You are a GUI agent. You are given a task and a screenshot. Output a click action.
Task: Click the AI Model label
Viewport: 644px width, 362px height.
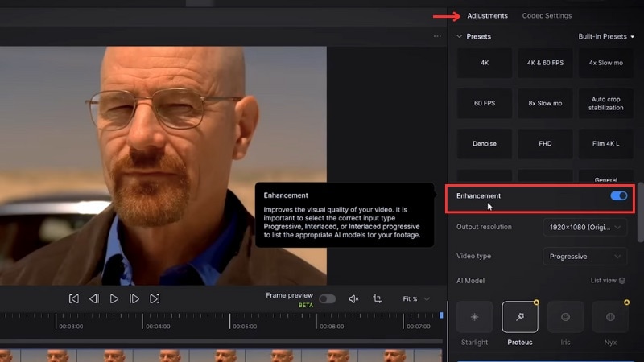pyautogui.click(x=470, y=281)
